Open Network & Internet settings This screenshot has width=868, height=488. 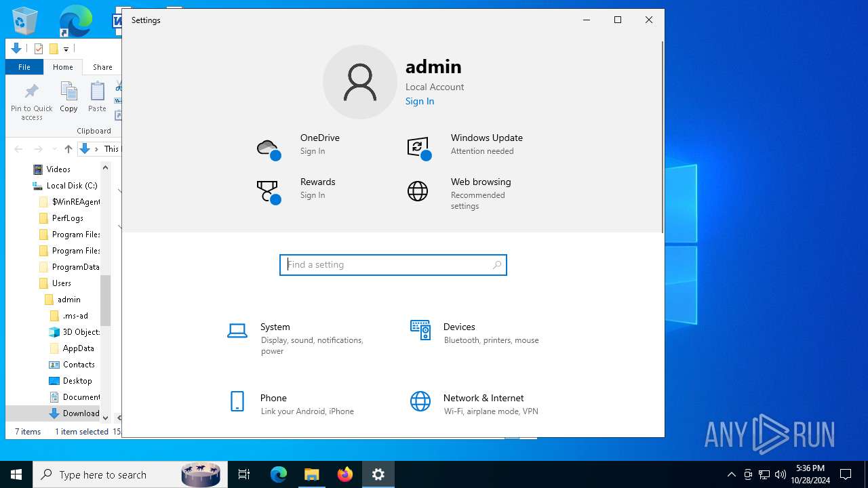(475, 404)
